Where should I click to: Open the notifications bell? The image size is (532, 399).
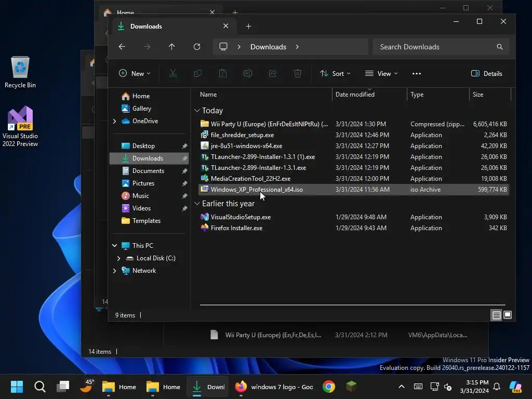pos(497,387)
